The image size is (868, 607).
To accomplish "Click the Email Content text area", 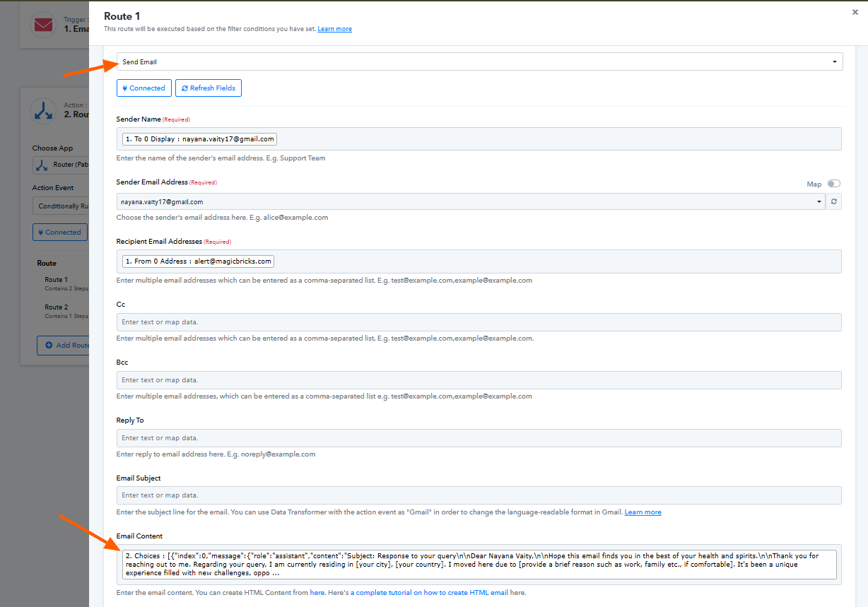I will [479, 565].
